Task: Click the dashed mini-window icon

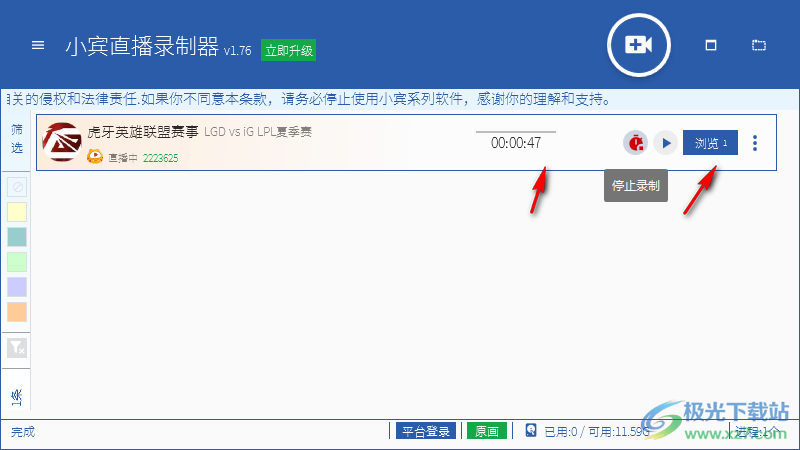Action: point(759,45)
